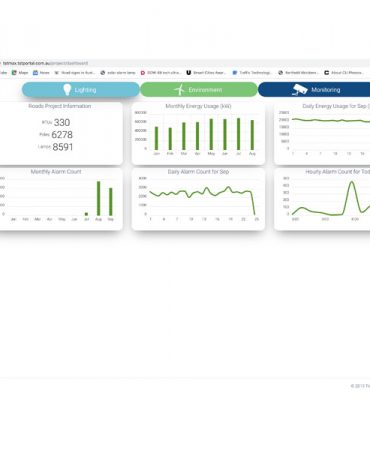This screenshot has width=370, height=450.
Task: Click the Smart Cities bookmark favicon
Action: coord(188,72)
